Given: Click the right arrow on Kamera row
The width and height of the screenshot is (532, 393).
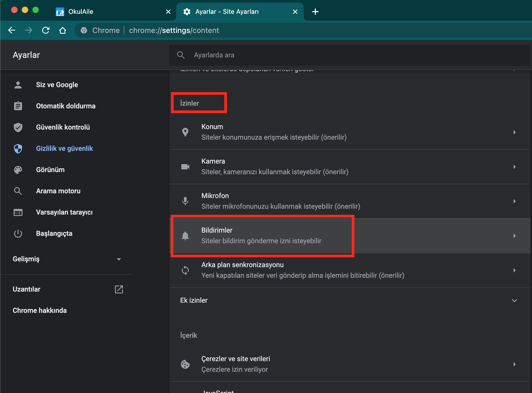Looking at the screenshot, I should [514, 166].
